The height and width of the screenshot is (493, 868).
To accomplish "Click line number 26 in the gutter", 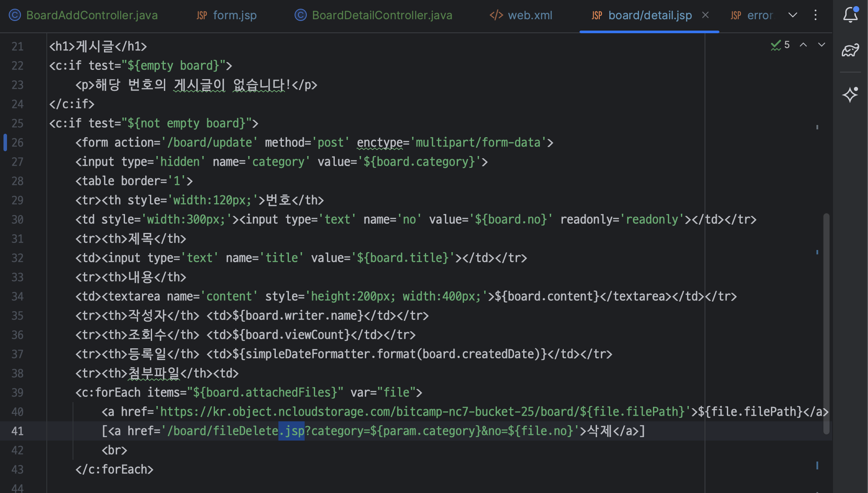I will [x=17, y=142].
